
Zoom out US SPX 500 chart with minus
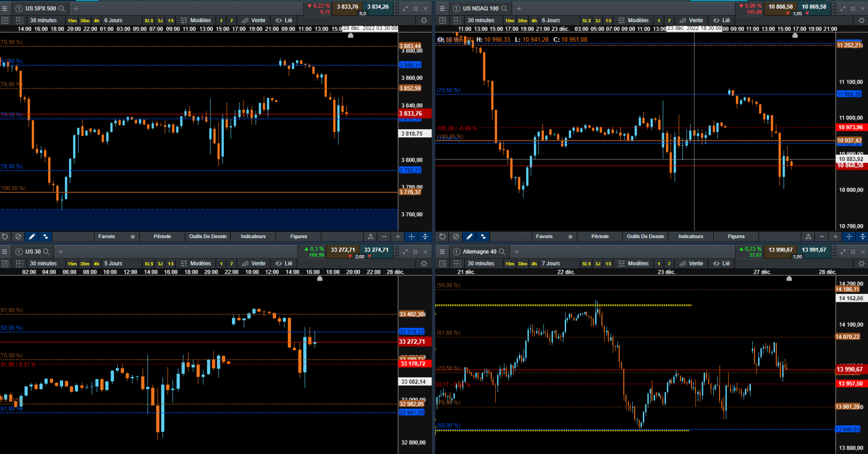(x=384, y=237)
